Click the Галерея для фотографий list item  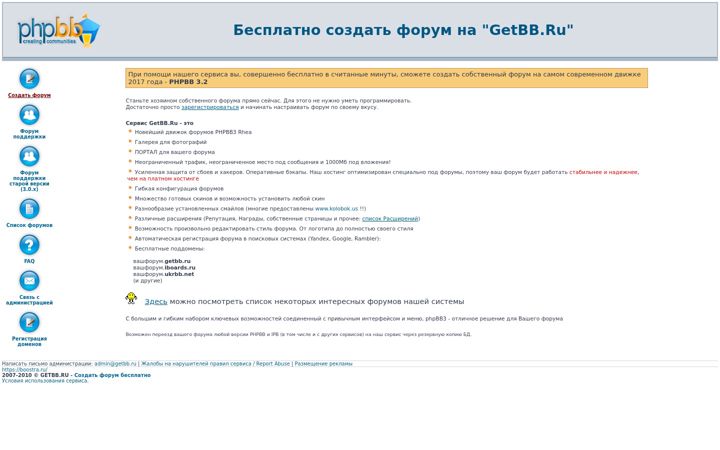tap(170, 142)
